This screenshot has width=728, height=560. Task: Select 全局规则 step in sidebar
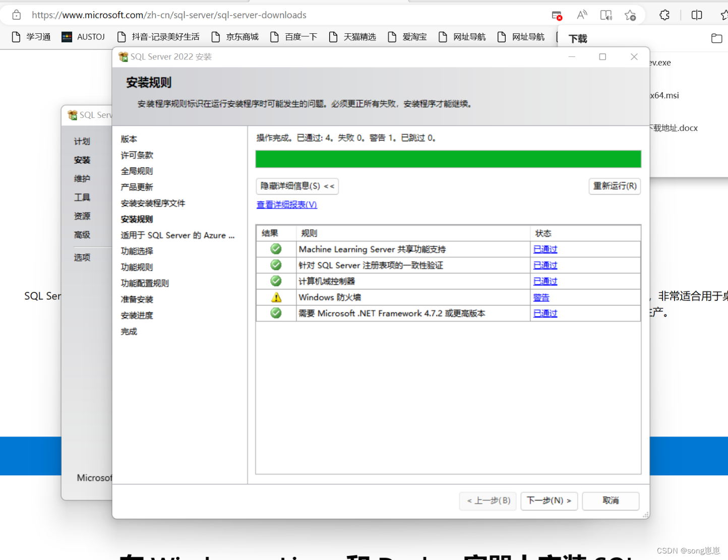(137, 171)
